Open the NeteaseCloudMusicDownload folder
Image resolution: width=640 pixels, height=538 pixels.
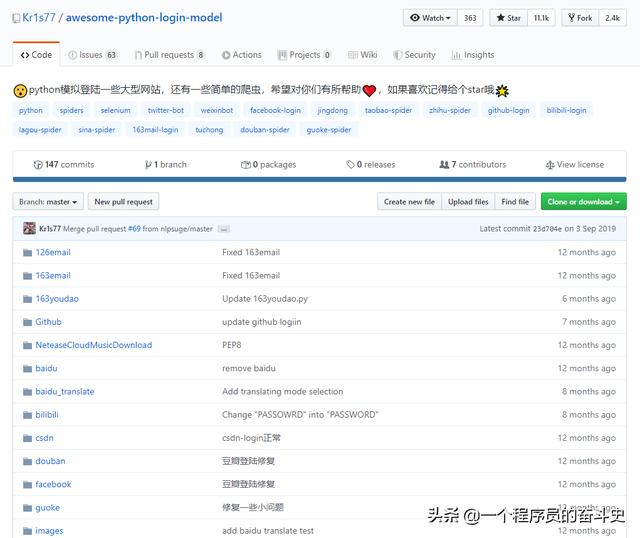pos(93,345)
